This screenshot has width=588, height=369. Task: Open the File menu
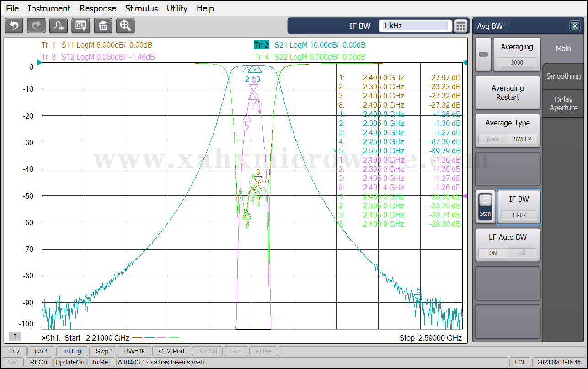pos(12,8)
